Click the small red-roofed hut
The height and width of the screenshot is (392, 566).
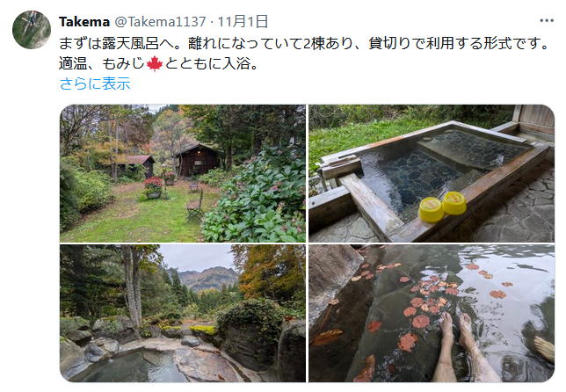tap(141, 165)
